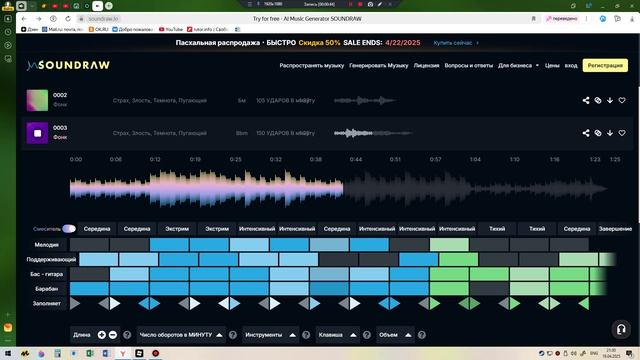Image resolution: width=640 pixels, height=360 pixels.
Task: Open the OK.RU bookmark
Action: click(98, 29)
